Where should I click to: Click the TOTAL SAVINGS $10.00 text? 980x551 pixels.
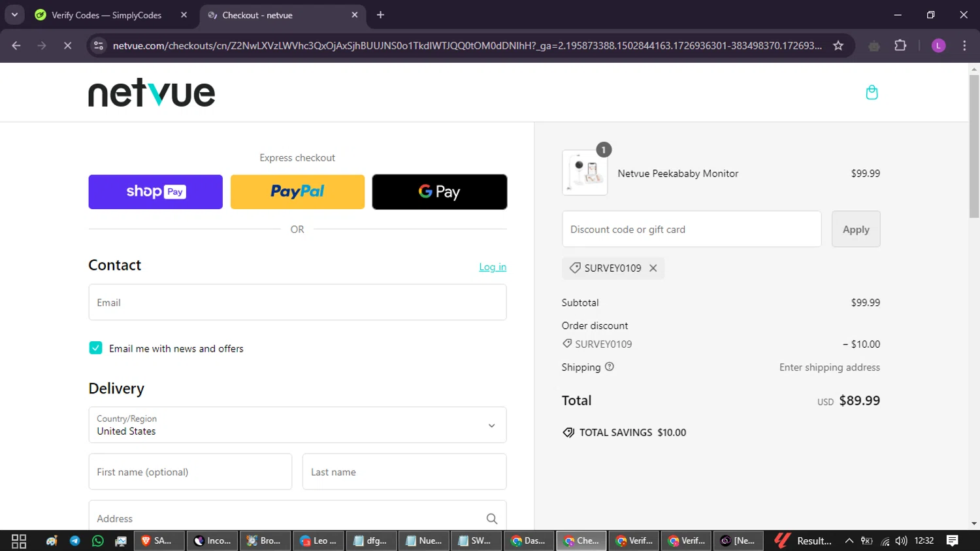click(x=632, y=432)
